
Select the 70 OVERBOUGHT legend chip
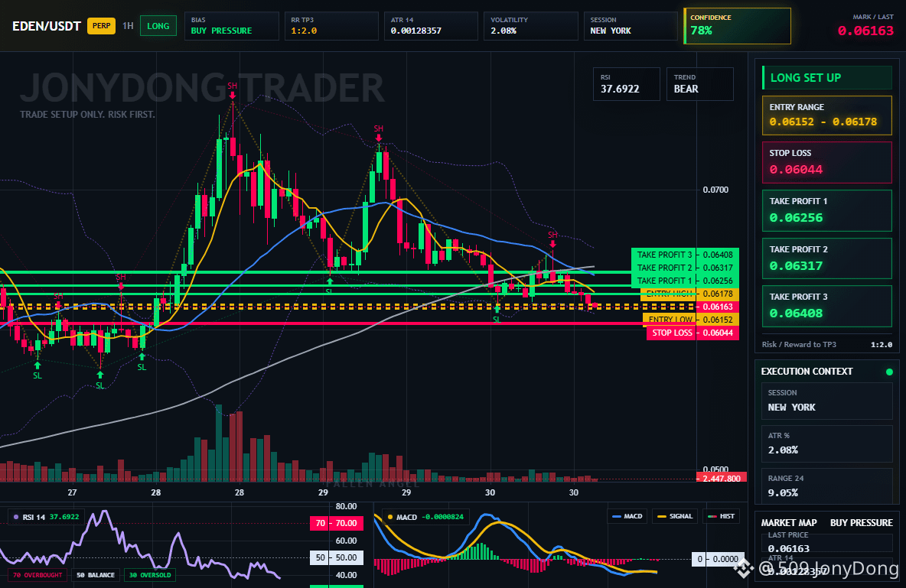coord(37,575)
